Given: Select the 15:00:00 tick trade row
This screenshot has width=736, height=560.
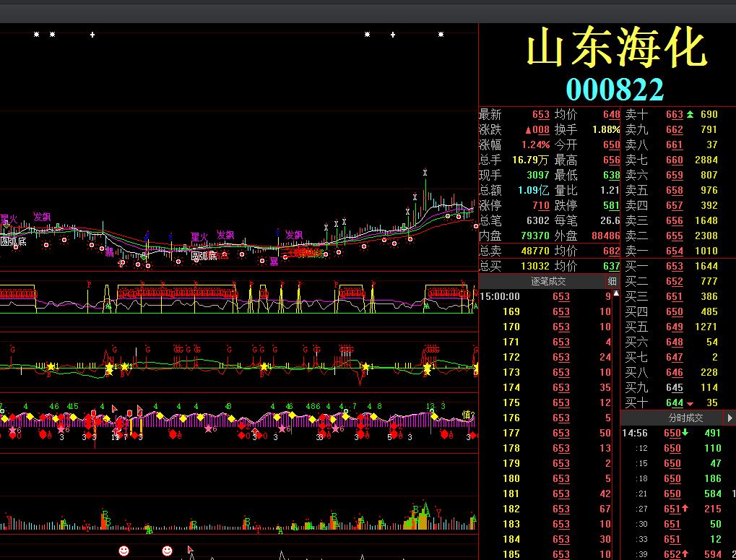Looking at the screenshot, I should coord(545,296).
